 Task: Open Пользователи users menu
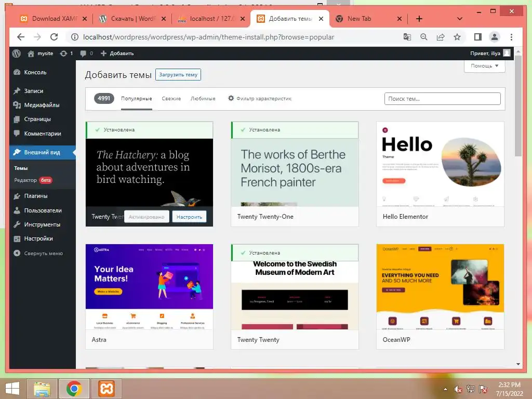click(43, 210)
